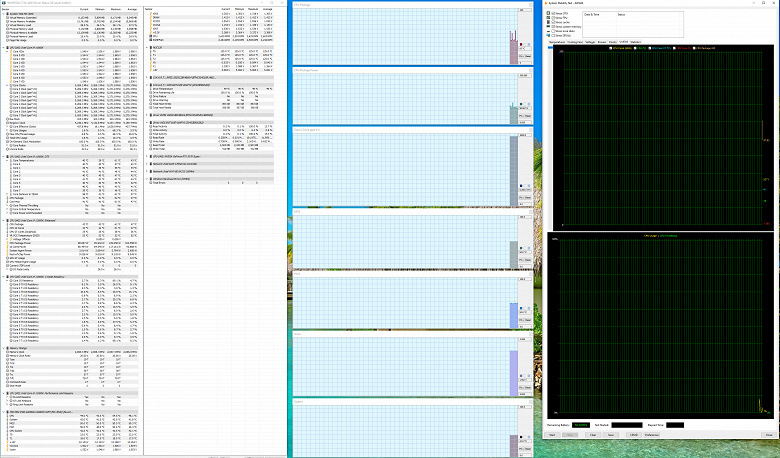Open Preferences in the System Stability Test

click(652, 435)
